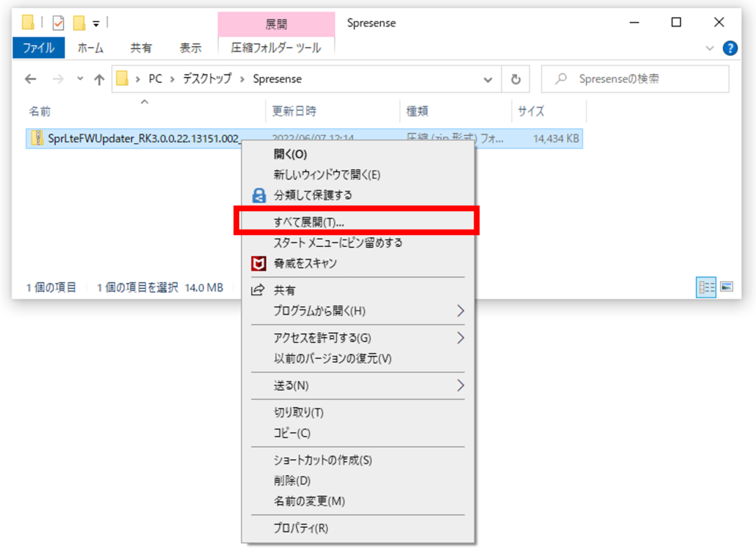
Task: Click the Refresh button beside address bar
Action: [515, 79]
